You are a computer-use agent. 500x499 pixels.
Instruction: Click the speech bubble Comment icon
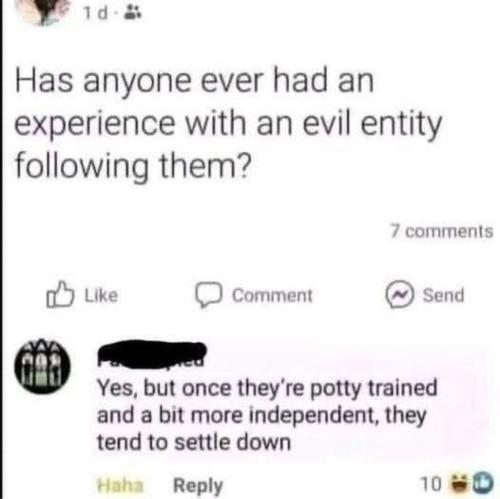pos(209,295)
